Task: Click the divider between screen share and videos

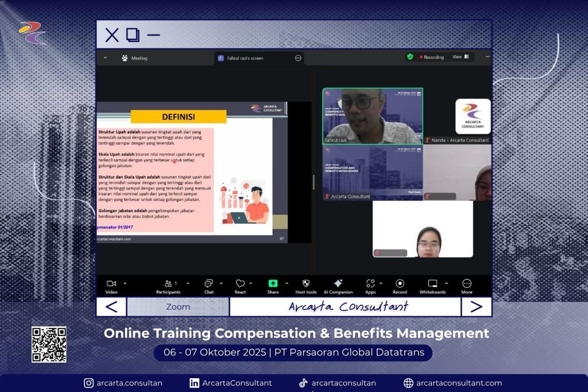Action: click(x=314, y=182)
